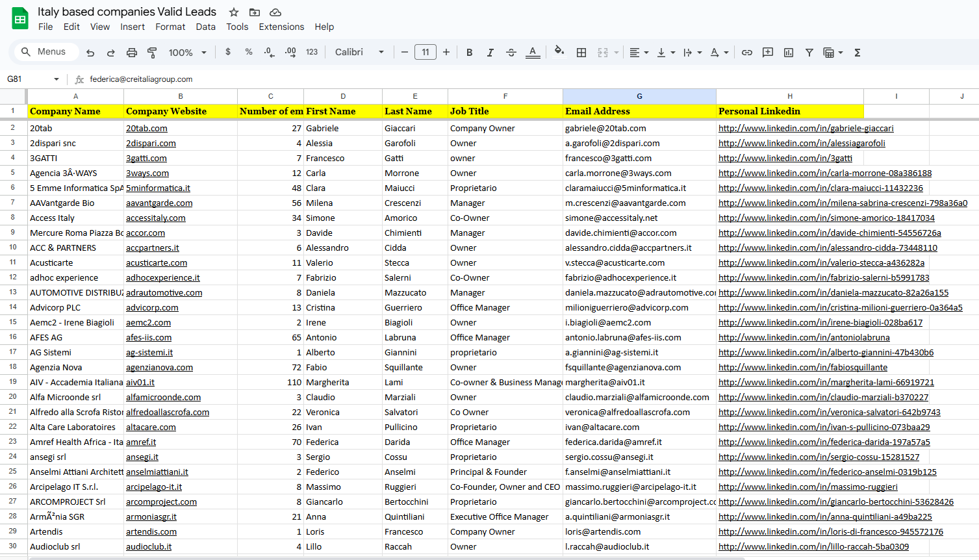The width and height of the screenshot is (979, 560).
Task: Open the File menu
Action: (45, 27)
